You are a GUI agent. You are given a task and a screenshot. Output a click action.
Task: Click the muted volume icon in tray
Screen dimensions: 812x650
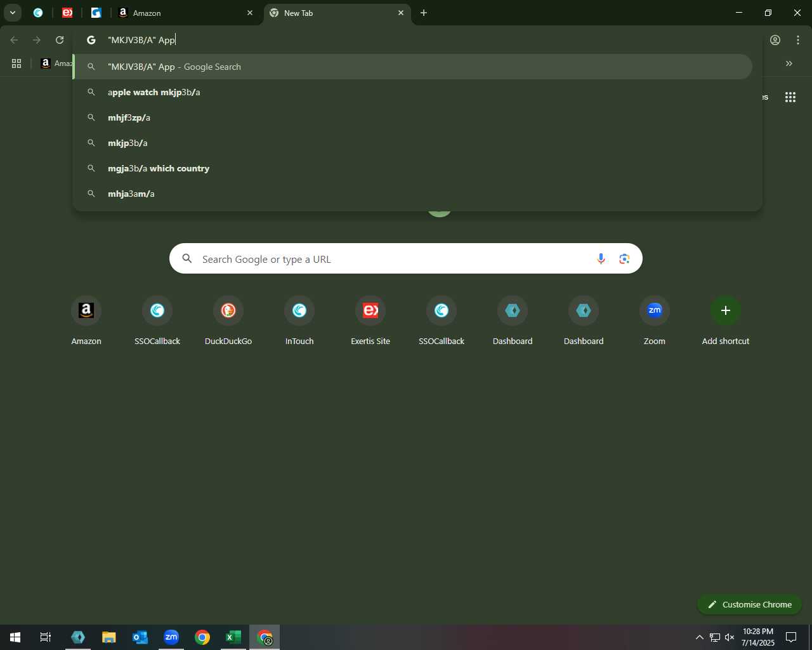pos(730,637)
